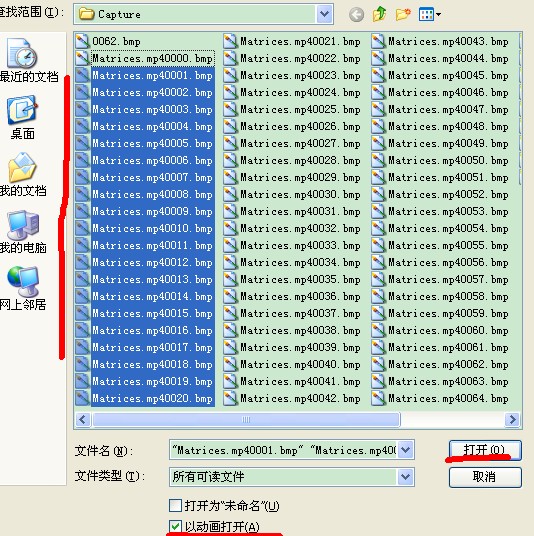This screenshot has width=534, height=536.
Task: Select file Matrices.mp40022.bmp
Action: (300, 58)
